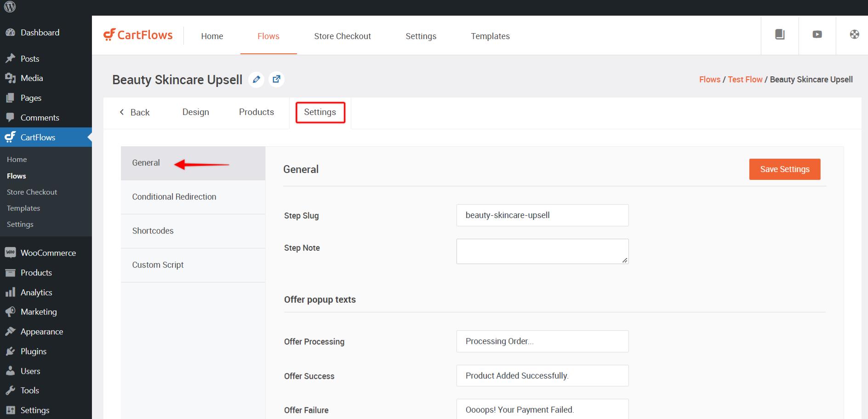Click the edit pencil icon beside step title
The width and height of the screenshot is (868, 419).
256,80
